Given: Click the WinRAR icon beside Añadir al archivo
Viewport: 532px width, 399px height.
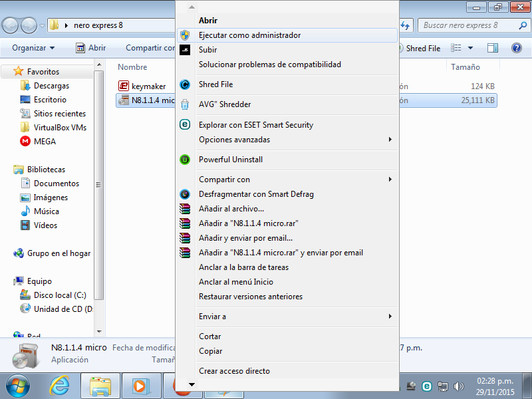Looking at the screenshot, I should tap(185, 209).
